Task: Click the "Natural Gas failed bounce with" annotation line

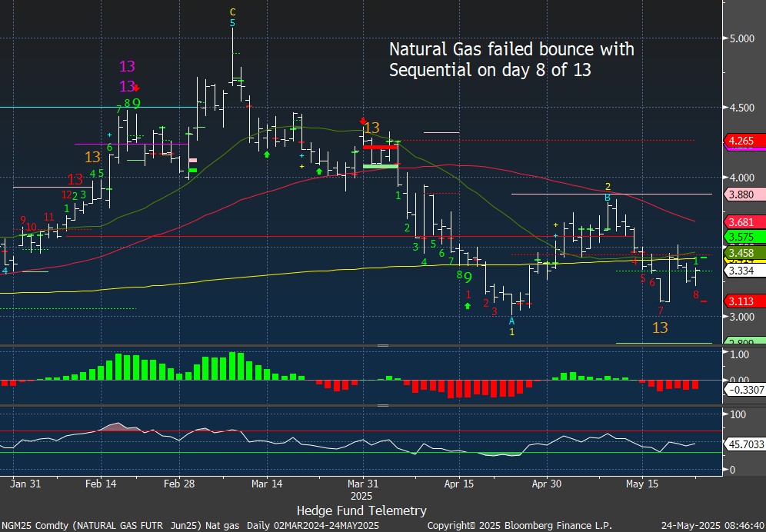Action: tap(511, 49)
